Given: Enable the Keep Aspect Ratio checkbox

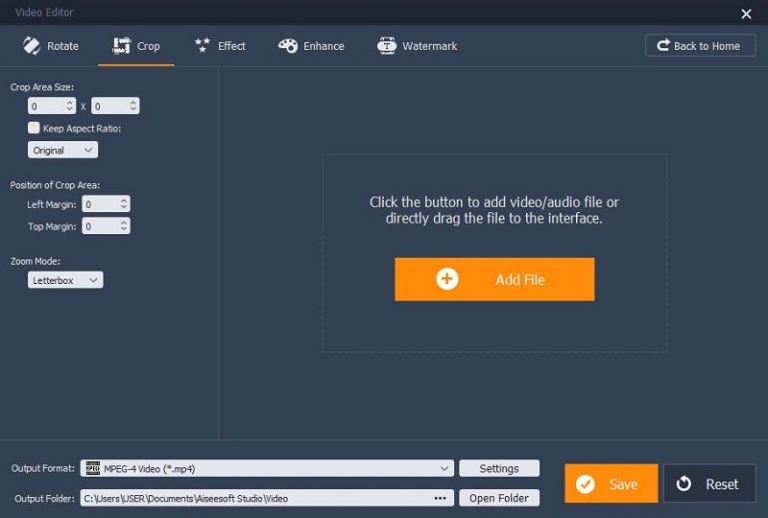Looking at the screenshot, I should [34, 128].
